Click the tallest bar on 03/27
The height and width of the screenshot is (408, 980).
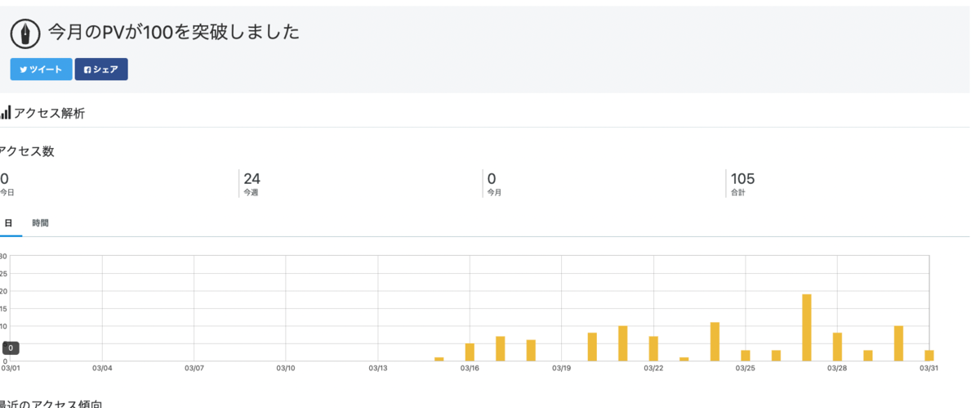click(x=807, y=327)
